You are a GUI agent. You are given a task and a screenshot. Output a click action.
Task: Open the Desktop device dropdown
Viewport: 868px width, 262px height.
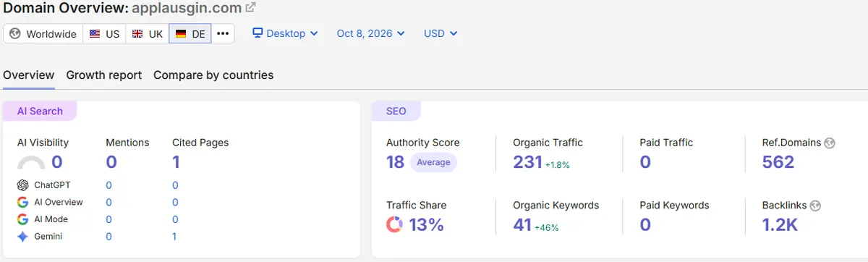[285, 33]
